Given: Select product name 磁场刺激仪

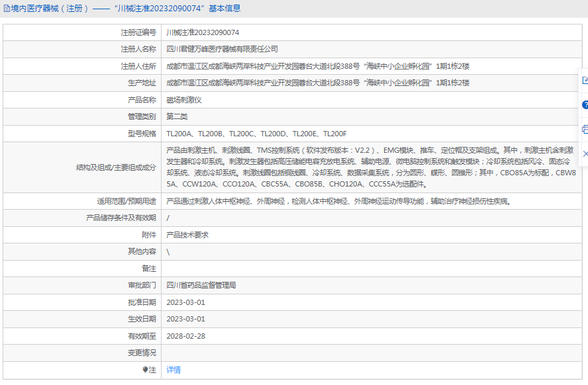Looking at the screenshot, I should point(184,100).
